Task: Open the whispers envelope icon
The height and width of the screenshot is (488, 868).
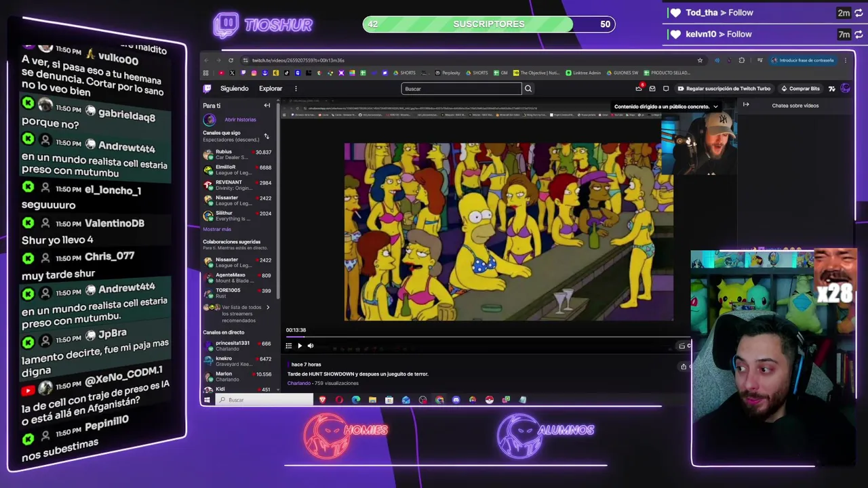Action: (652, 89)
